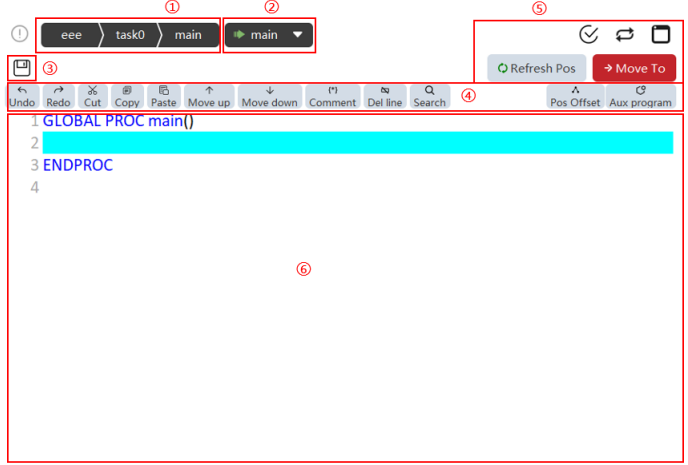Click the exclamation warning icon

[20, 34]
